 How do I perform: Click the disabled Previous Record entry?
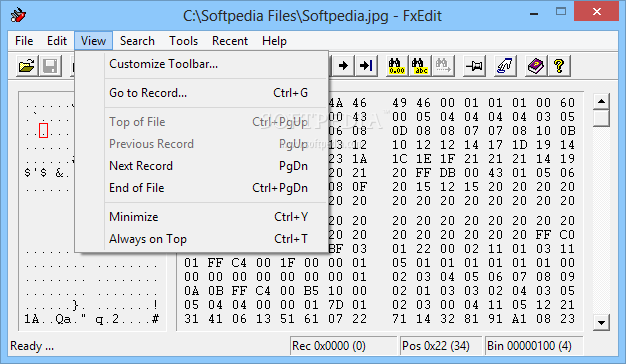201,144
